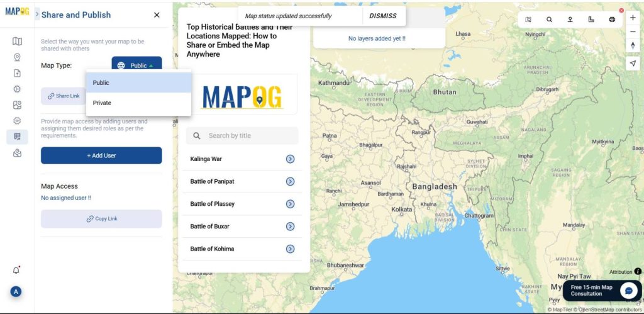Click the Attribution info icon

click(x=638, y=271)
